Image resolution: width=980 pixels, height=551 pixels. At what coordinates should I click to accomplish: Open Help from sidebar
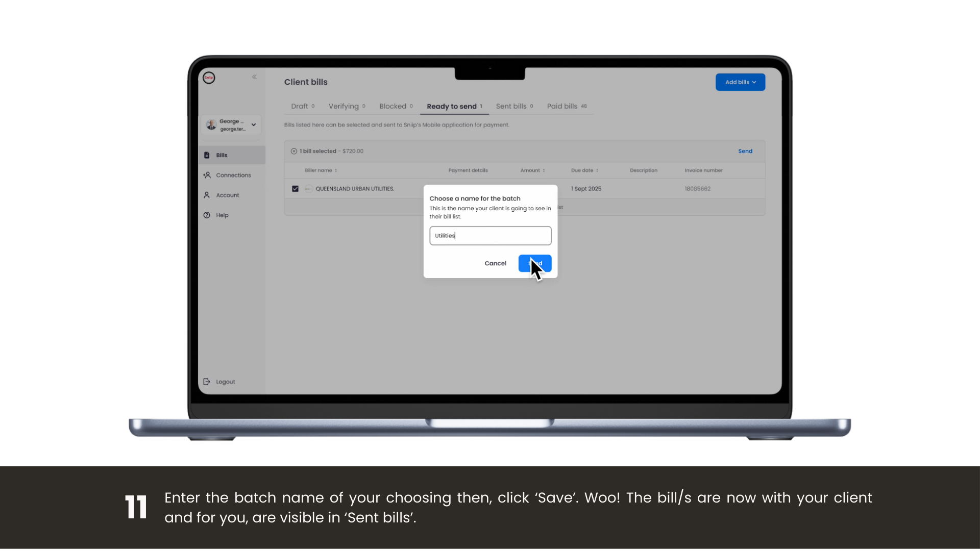222,215
